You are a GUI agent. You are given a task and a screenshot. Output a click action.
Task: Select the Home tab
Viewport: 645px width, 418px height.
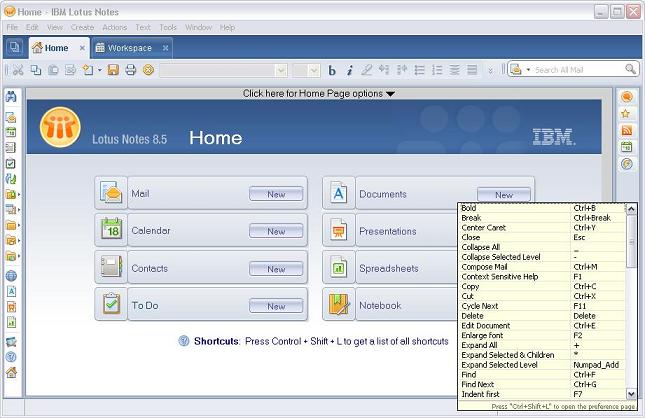pyautogui.click(x=56, y=48)
